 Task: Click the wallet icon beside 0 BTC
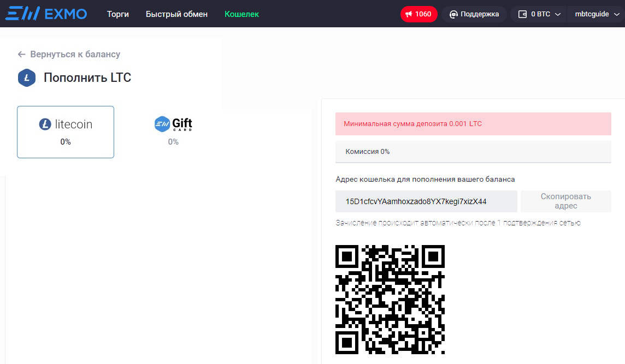[522, 14]
